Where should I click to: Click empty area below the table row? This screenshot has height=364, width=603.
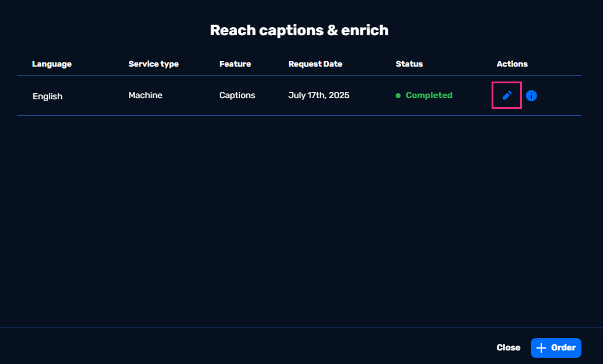(x=299, y=215)
